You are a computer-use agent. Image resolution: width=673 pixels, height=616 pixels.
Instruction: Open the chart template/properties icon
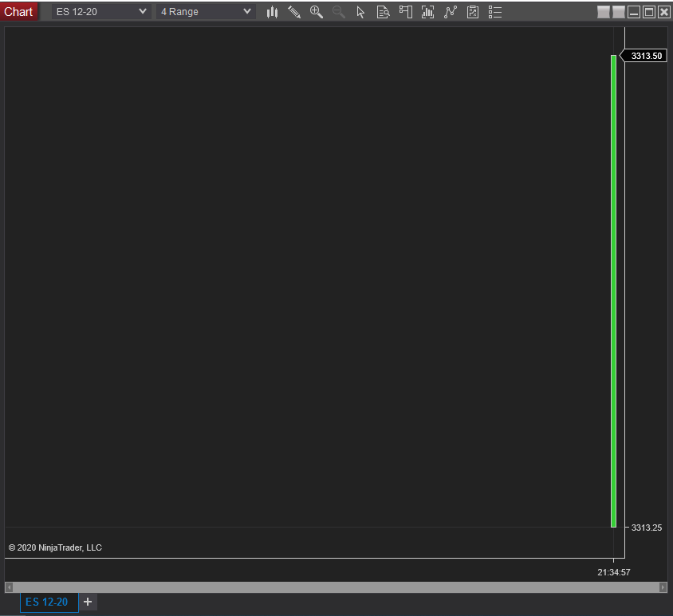pyautogui.click(x=473, y=12)
